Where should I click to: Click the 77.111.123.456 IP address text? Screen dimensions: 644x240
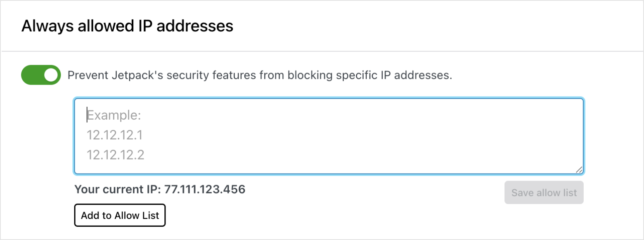(x=205, y=189)
